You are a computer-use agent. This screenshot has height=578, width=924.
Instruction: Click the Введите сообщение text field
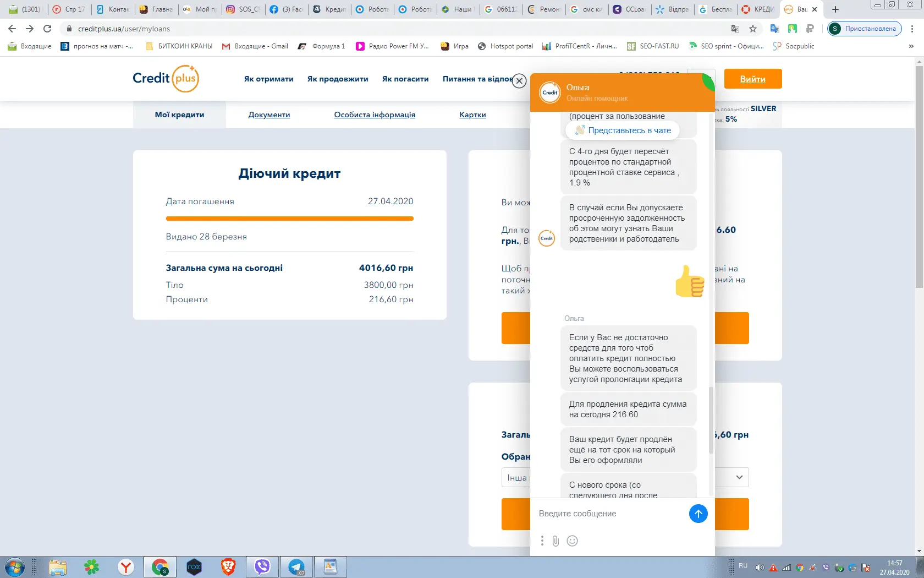pyautogui.click(x=608, y=514)
